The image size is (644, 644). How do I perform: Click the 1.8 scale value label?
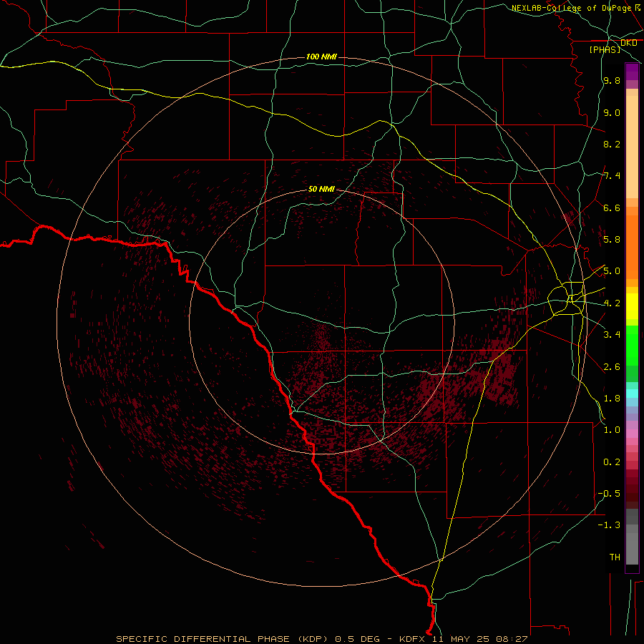(612, 399)
